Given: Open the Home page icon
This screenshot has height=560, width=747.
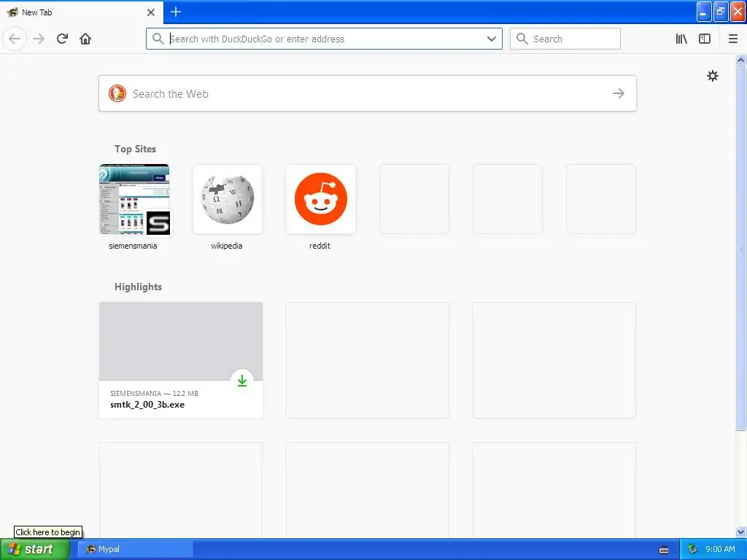Looking at the screenshot, I should pos(85,39).
